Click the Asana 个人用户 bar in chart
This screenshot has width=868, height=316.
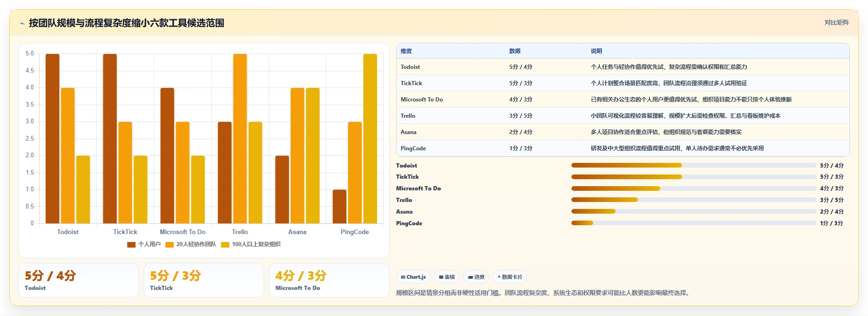coord(282,189)
